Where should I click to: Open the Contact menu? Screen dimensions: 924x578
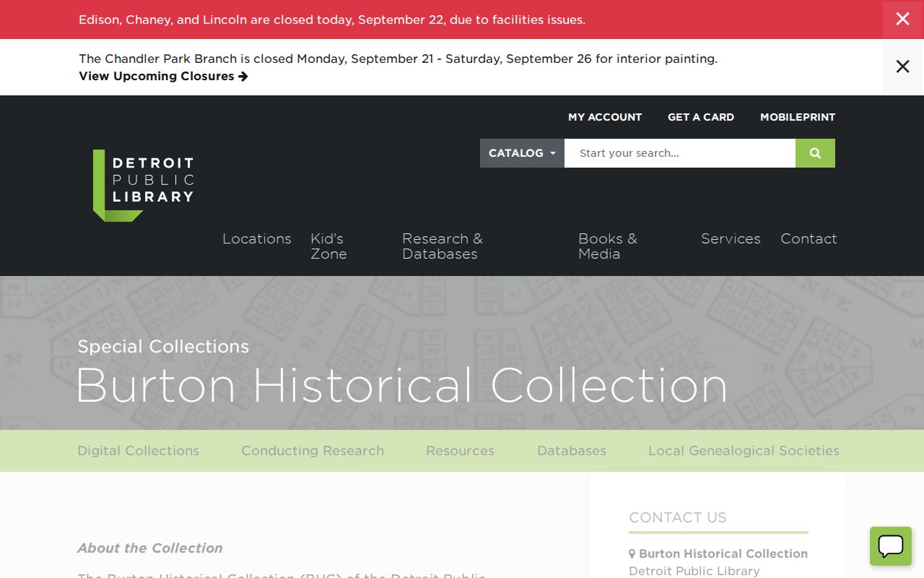808,238
